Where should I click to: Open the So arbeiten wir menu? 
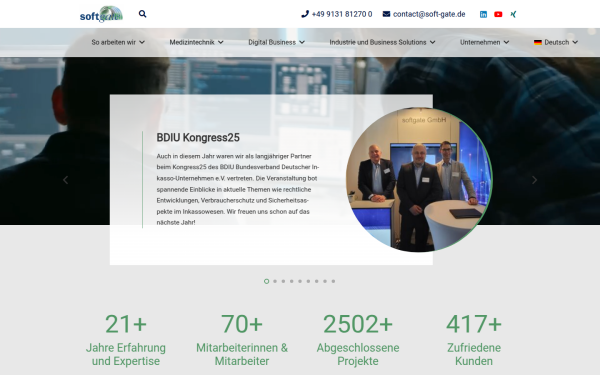(x=118, y=42)
